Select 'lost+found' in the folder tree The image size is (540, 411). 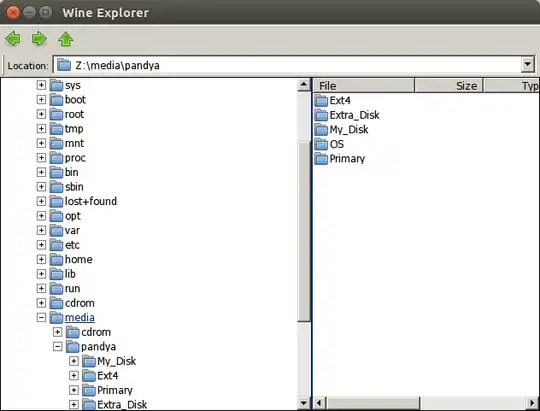91,201
